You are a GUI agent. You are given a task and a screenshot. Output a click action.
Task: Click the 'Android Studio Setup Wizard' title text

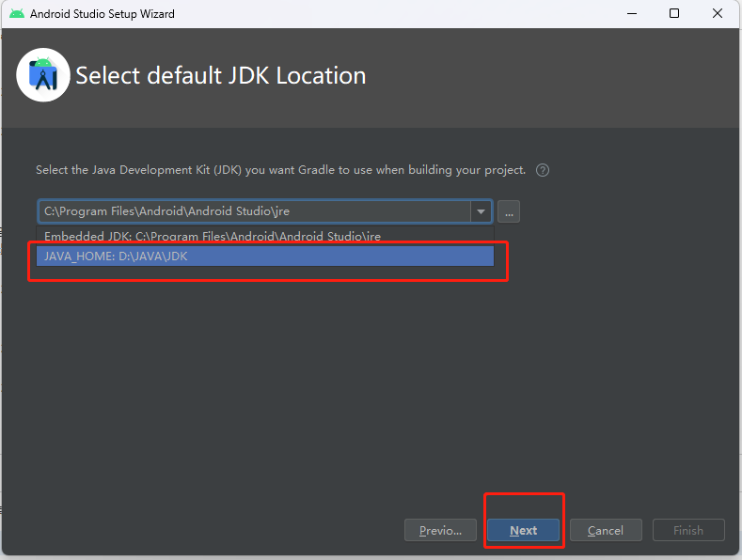coord(103,14)
